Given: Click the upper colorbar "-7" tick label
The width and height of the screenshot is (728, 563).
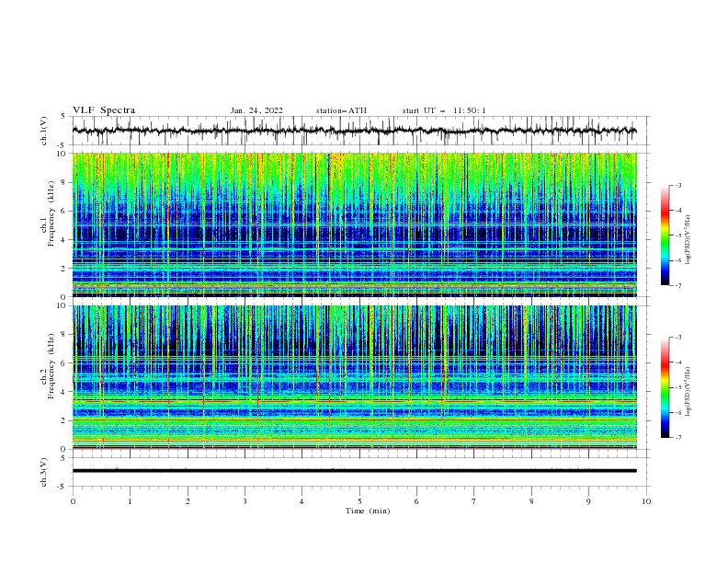Looking at the screenshot, I should [x=678, y=285].
